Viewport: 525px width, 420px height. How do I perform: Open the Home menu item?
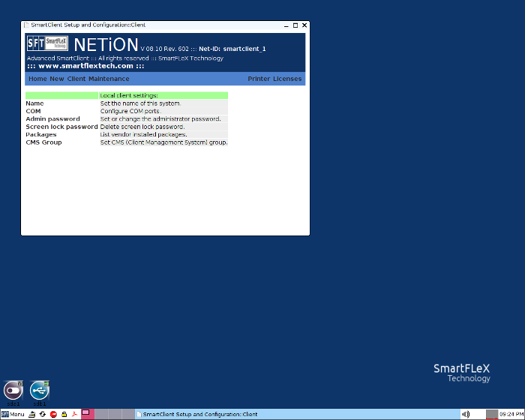click(37, 79)
